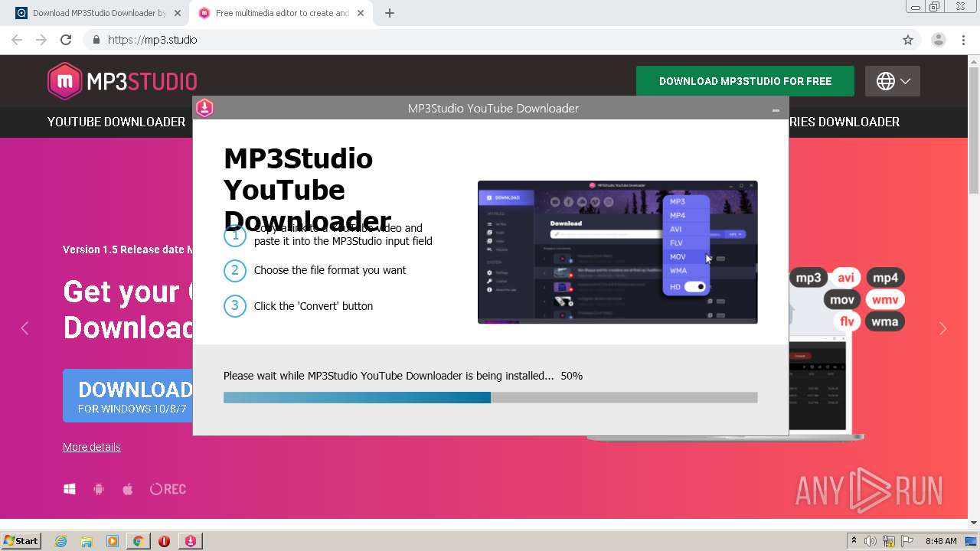Click the MP3Studio installer taskbar icon
This screenshot has width=980, height=551.
191,541
